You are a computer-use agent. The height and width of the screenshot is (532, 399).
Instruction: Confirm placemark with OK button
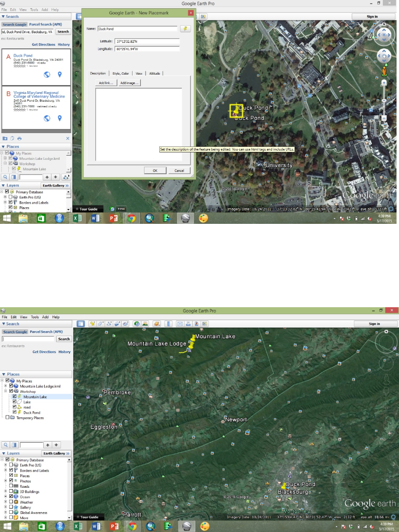pos(155,170)
